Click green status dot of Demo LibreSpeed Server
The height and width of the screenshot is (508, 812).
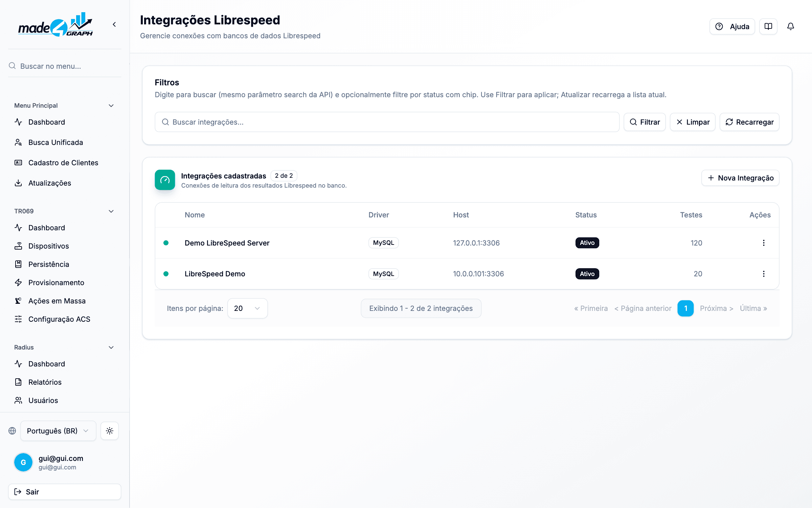166,243
